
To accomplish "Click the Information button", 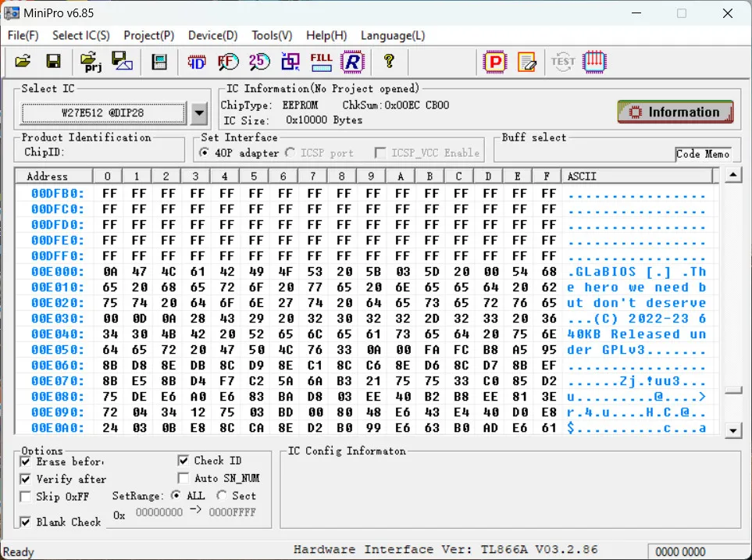I will 675,112.
